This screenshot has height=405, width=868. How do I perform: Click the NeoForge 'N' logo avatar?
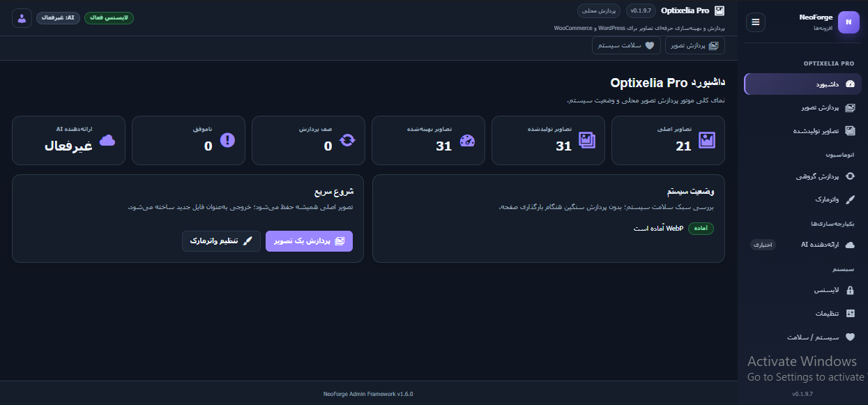click(x=849, y=22)
